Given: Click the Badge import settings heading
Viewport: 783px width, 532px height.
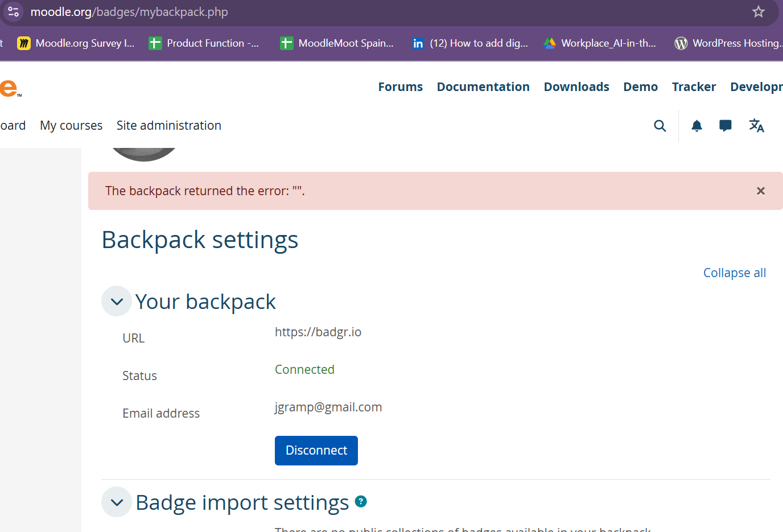Looking at the screenshot, I should (242, 502).
